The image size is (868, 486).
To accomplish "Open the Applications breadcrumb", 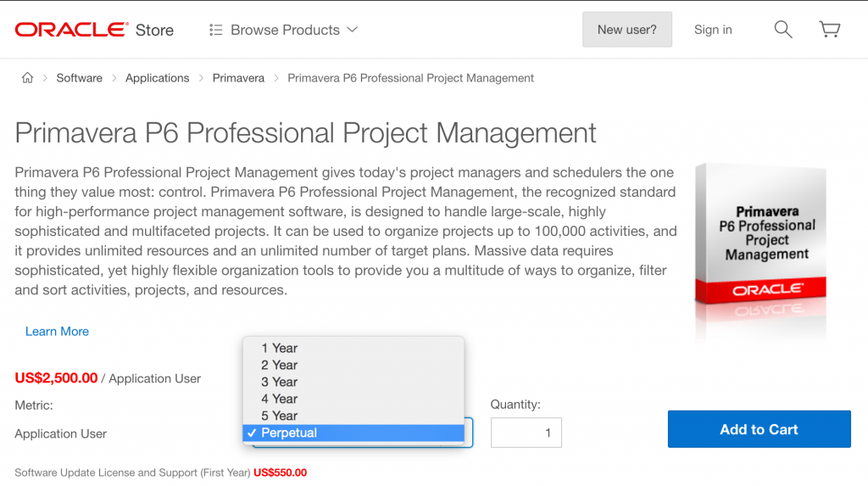I will [157, 78].
